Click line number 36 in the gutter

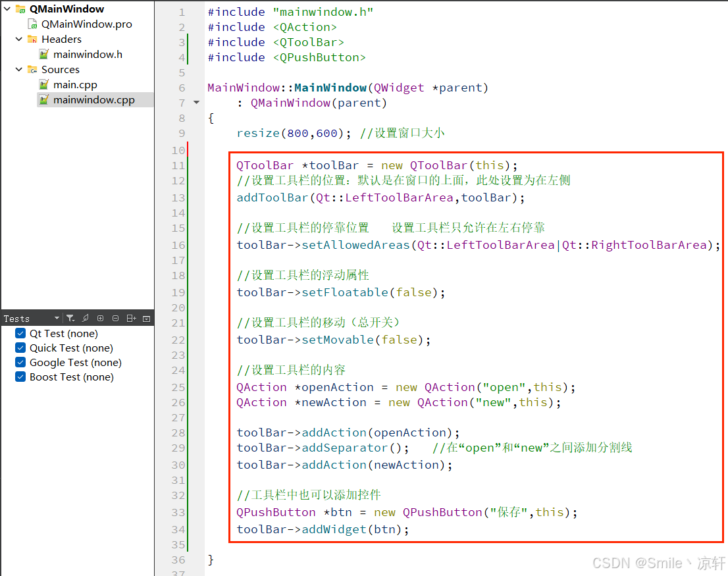178,560
